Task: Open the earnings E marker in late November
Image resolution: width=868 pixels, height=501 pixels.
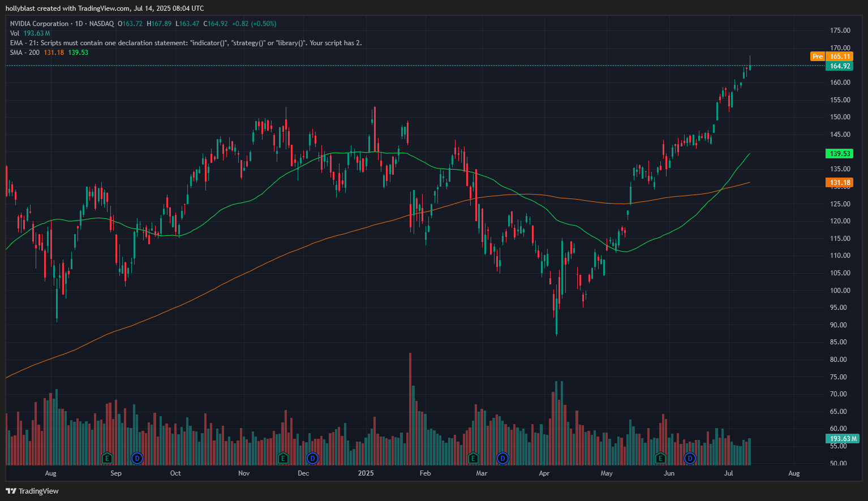Action: 283,457
